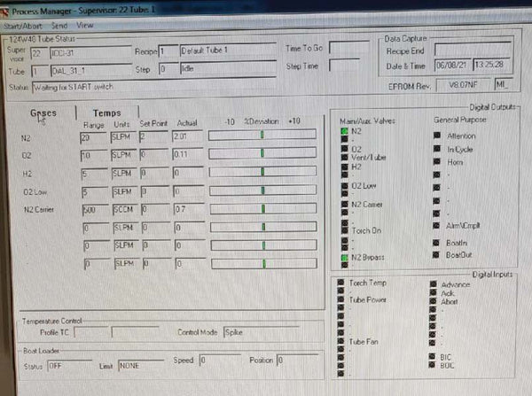
Task: Click the time field 13:25:28
Action: (491, 65)
